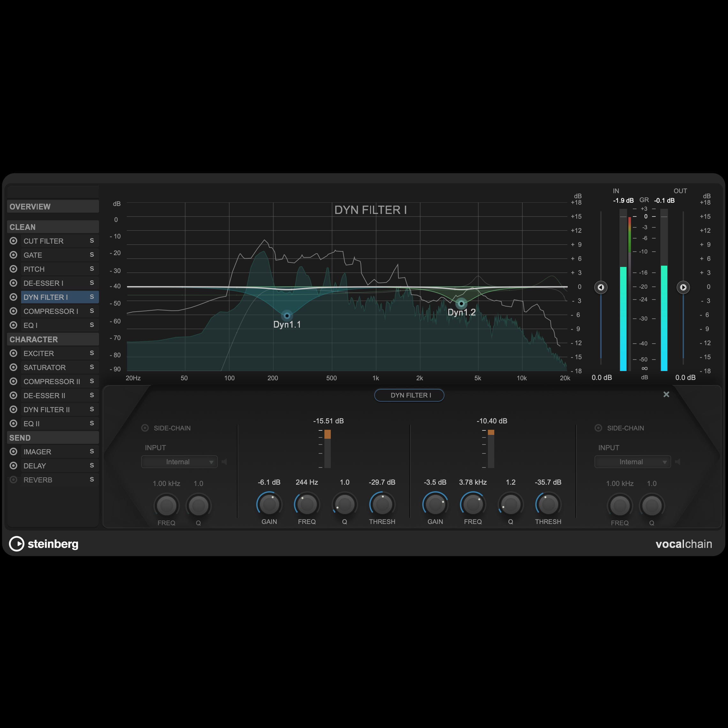Open the IMAGER module

[37, 452]
